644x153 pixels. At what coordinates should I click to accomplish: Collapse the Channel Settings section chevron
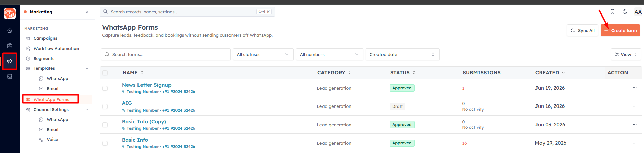pos(87,110)
